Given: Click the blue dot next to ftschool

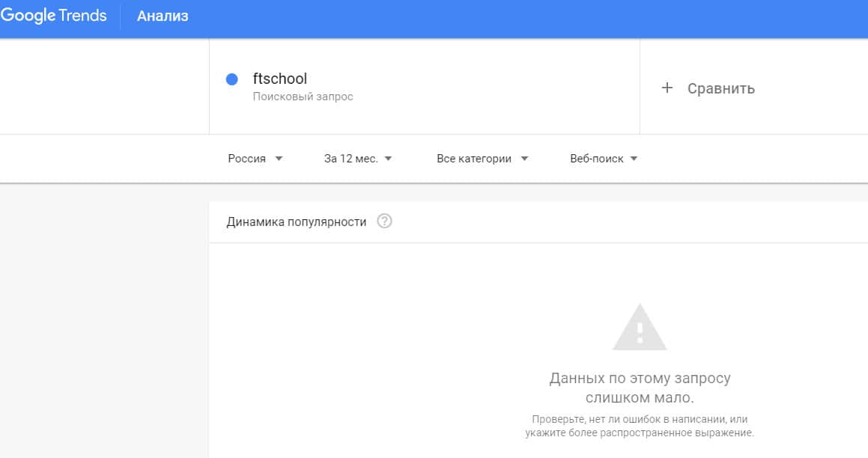Looking at the screenshot, I should (x=232, y=79).
